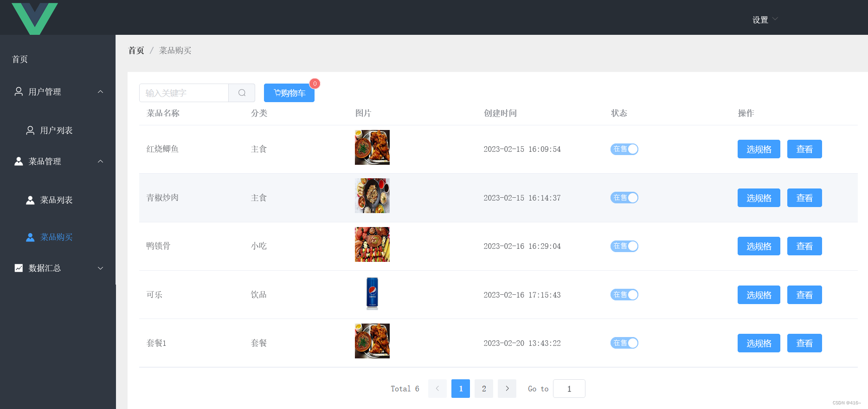This screenshot has width=868, height=409.
Task: Click 选规格 for 青椒炒肉
Action: pos(759,198)
